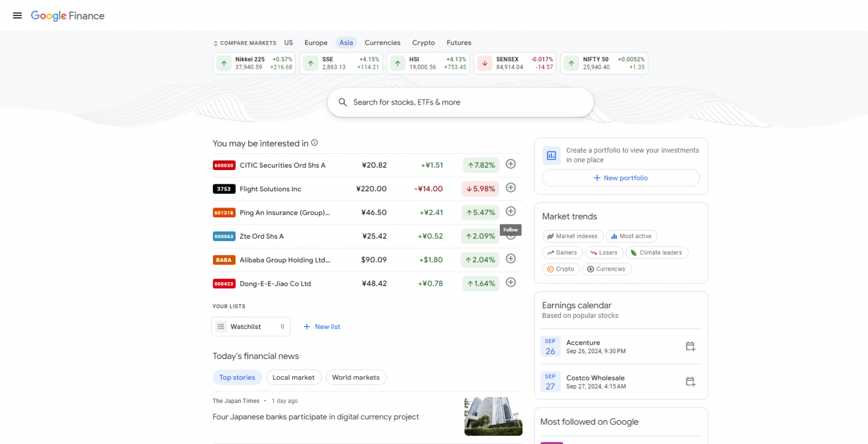The height and width of the screenshot is (444, 868).
Task: Open the Watchlist list
Action: [x=251, y=327]
